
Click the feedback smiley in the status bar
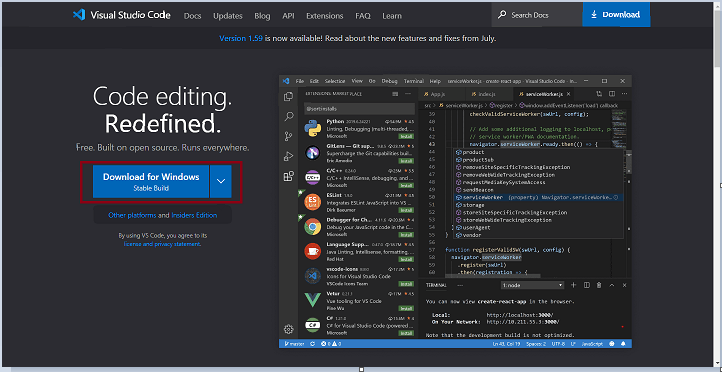tap(612, 343)
